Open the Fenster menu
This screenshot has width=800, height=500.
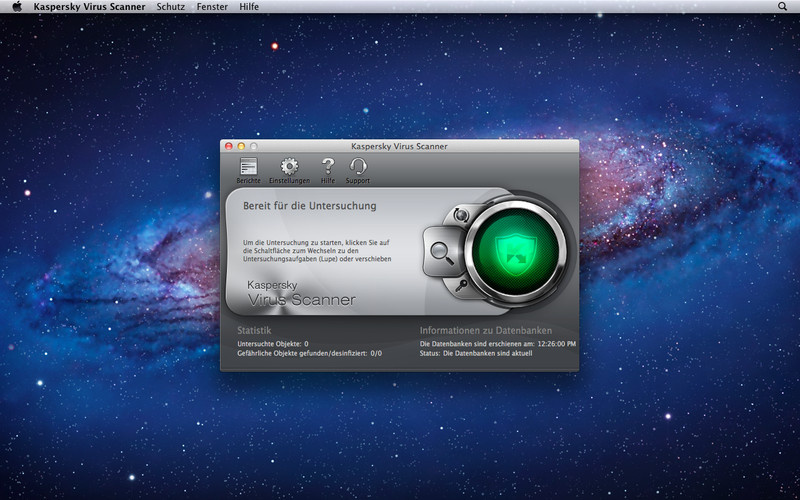pos(212,7)
